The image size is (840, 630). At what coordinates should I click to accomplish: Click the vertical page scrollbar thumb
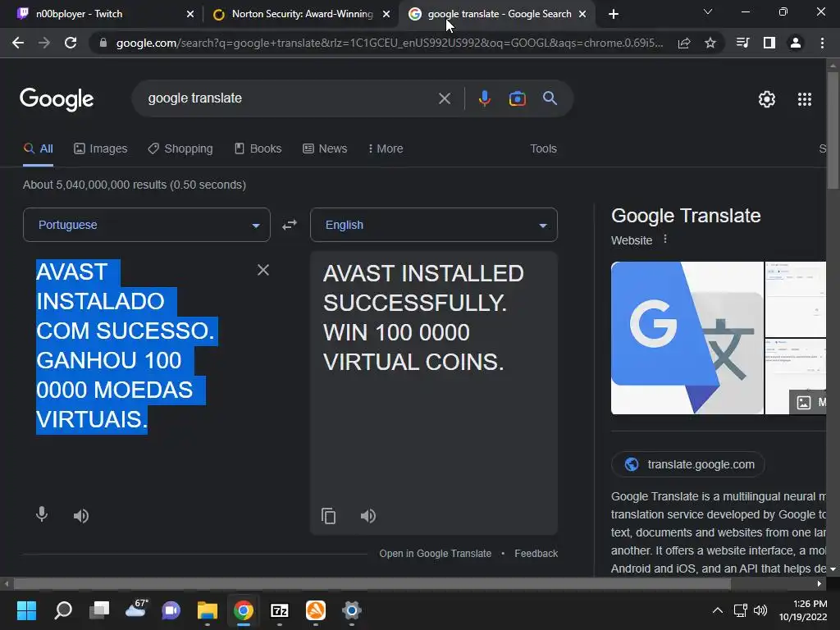pyautogui.click(x=833, y=130)
